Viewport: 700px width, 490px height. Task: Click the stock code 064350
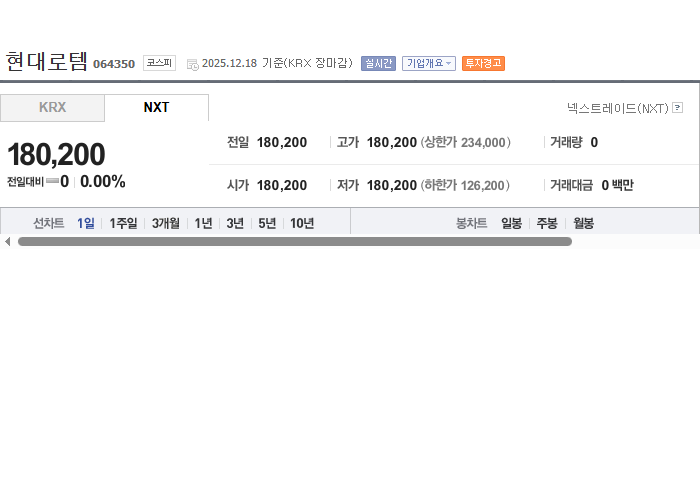(x=114, y=64)
